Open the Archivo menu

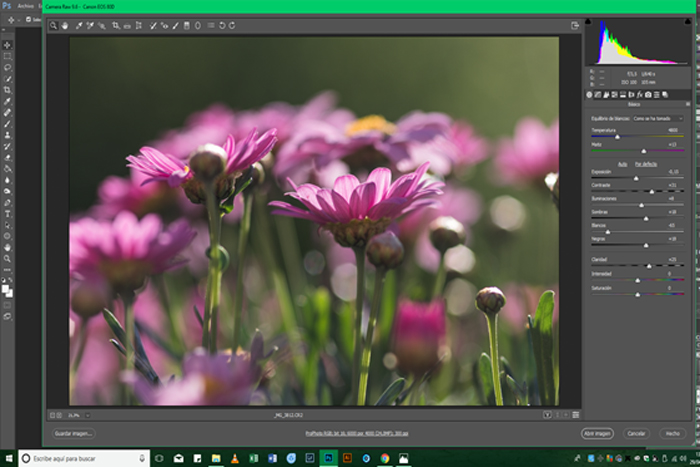(x=25, y=5)
